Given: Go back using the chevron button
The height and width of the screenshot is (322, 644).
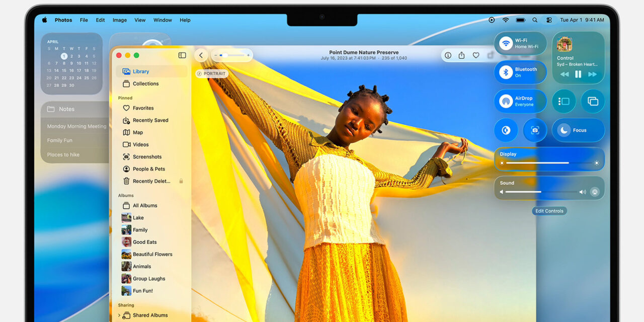Looking at the screenshot, I should [x=201, y=55].
